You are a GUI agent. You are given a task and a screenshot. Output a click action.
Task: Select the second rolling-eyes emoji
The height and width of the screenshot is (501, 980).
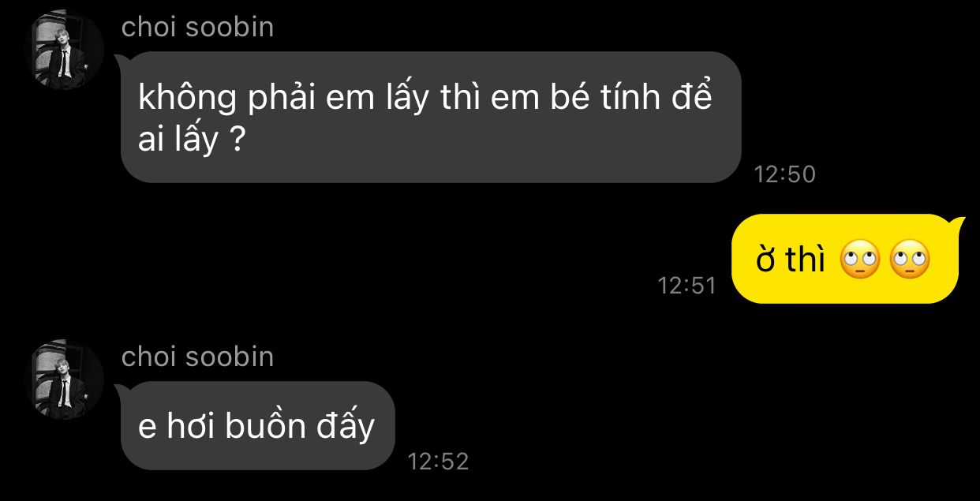909,260
